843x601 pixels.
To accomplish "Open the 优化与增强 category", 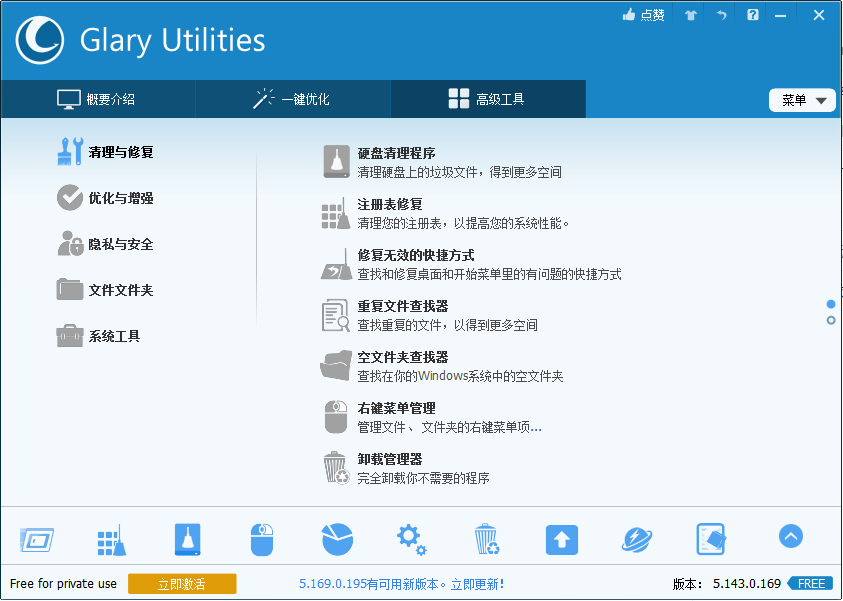I will [x=105, y=198].
